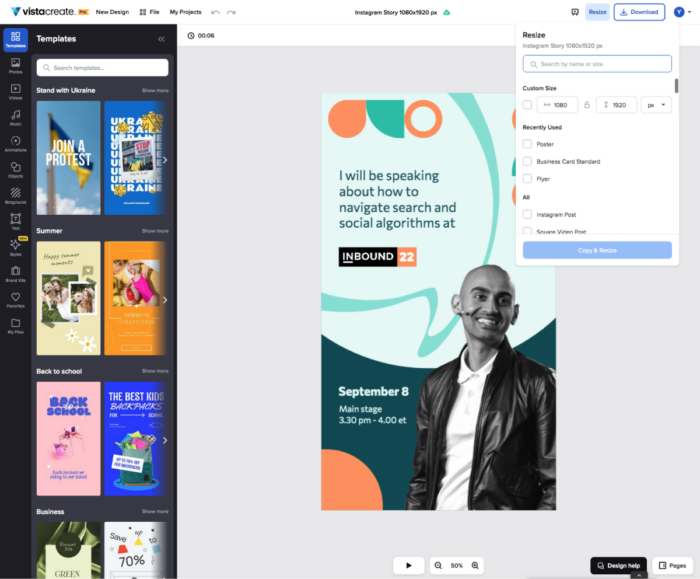Open the Objects sidebar tab

coord(16,170)
